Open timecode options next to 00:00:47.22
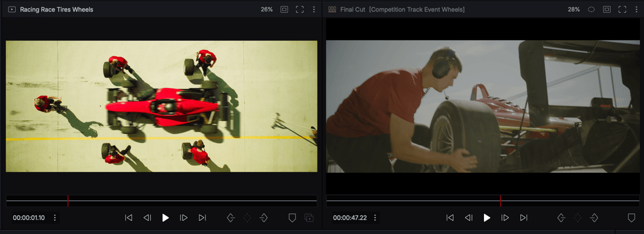 (375, 218)
